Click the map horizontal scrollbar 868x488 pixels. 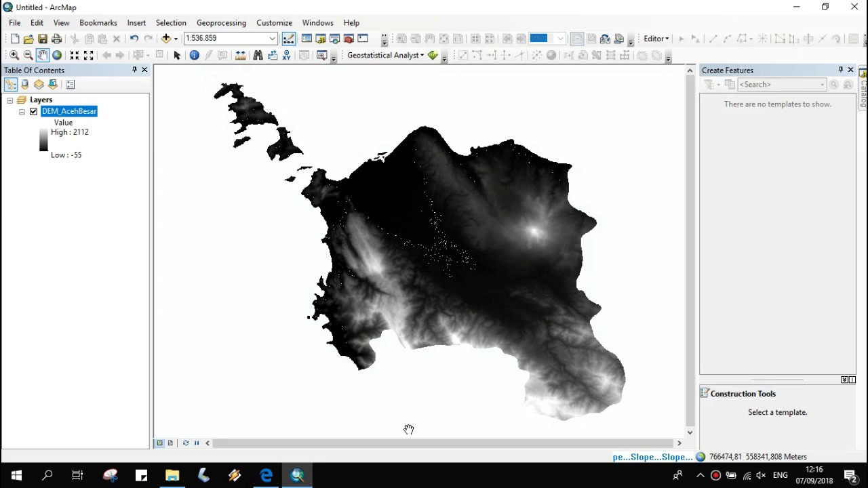click(x=443, y=443)
